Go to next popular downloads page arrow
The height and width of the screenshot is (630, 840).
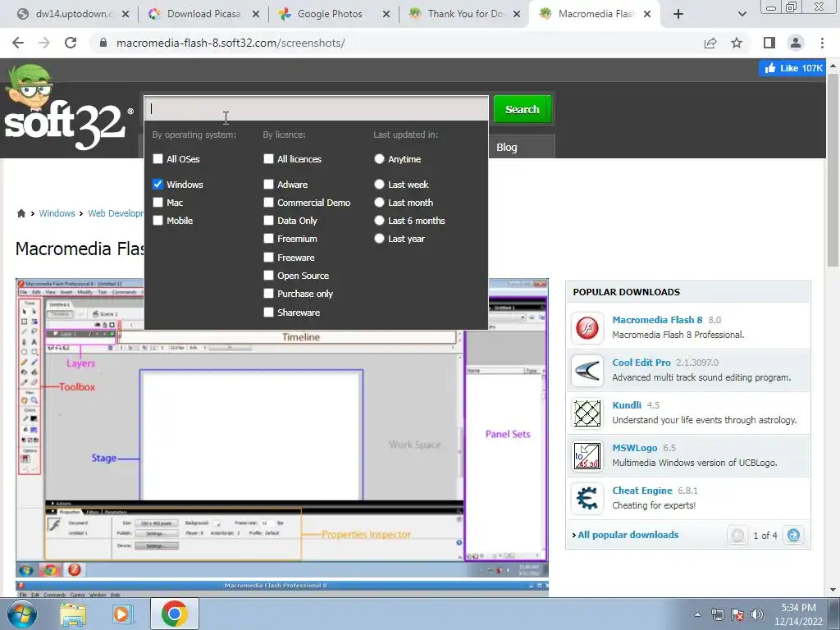(793, 535)
